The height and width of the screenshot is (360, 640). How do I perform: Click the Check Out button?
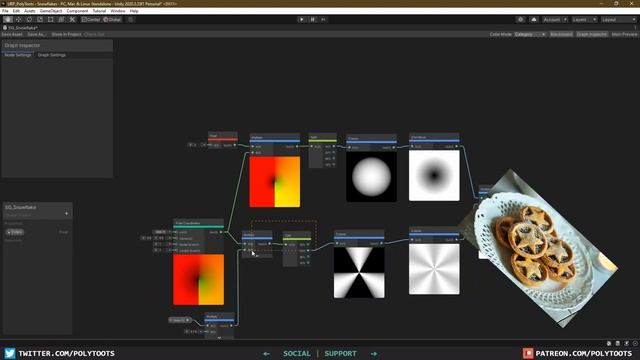[x=94, y=34]
